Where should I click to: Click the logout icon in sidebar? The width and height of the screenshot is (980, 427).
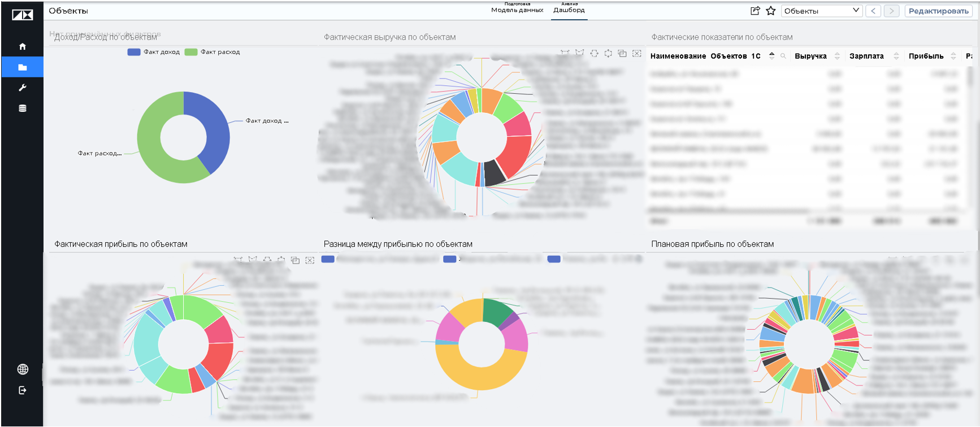[x=23, y=390]
